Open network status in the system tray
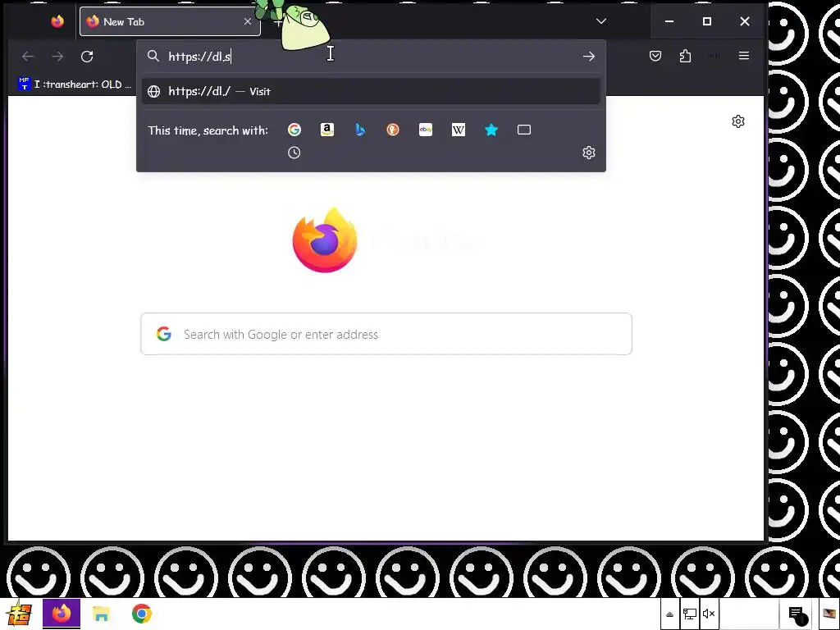 (x=689, y=614)
